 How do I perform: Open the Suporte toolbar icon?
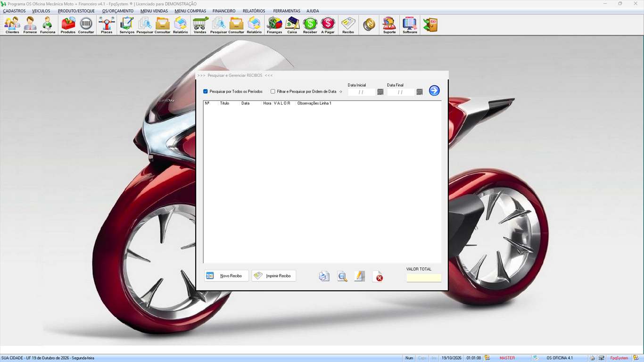389,25
